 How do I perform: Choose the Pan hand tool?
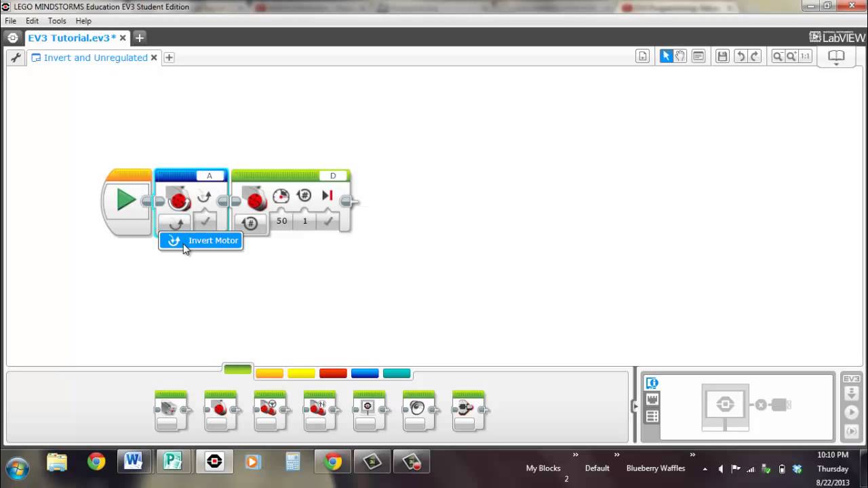click(x=680, y=56)
